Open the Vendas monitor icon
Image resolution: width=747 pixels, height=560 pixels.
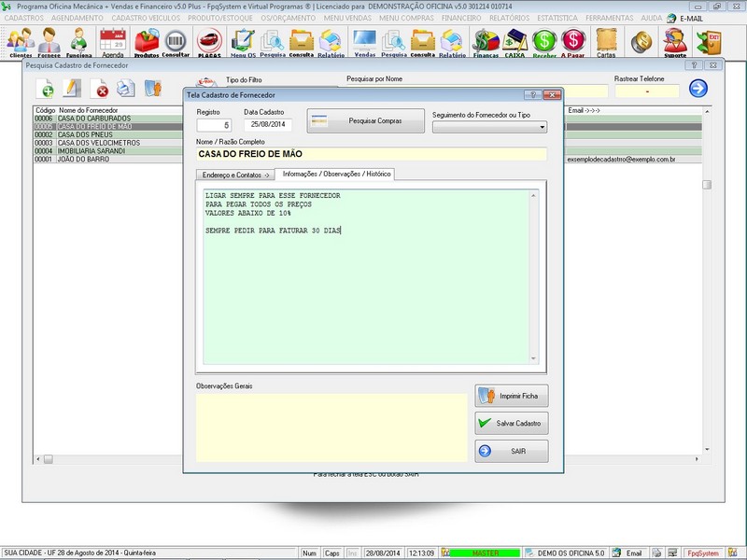[364, 42]
